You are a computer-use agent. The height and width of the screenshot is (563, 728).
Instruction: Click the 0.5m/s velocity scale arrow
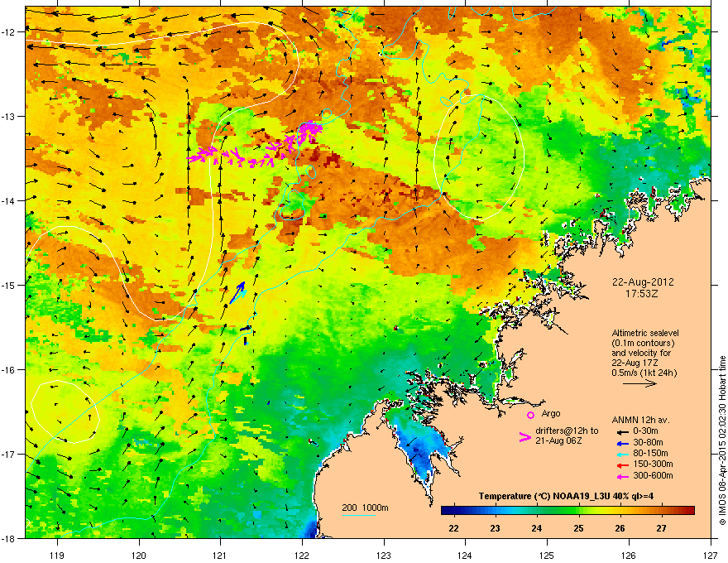click(x=639, y=383)
